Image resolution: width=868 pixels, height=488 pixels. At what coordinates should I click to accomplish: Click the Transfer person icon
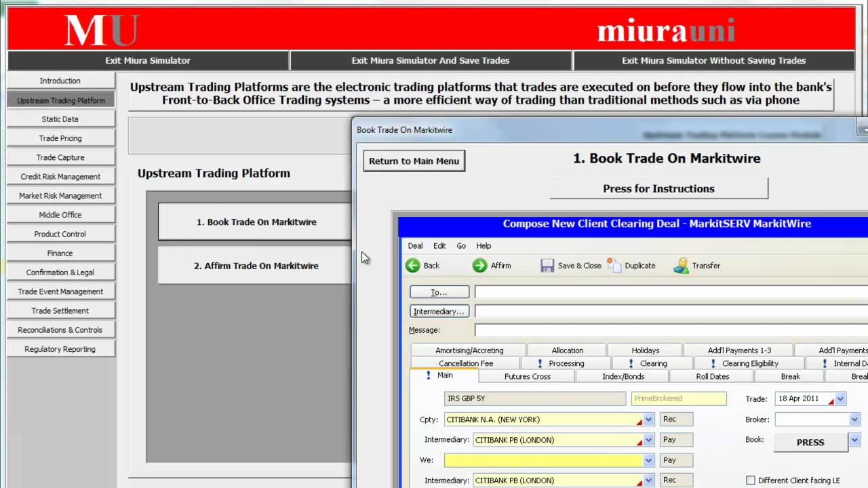[681, 266]
